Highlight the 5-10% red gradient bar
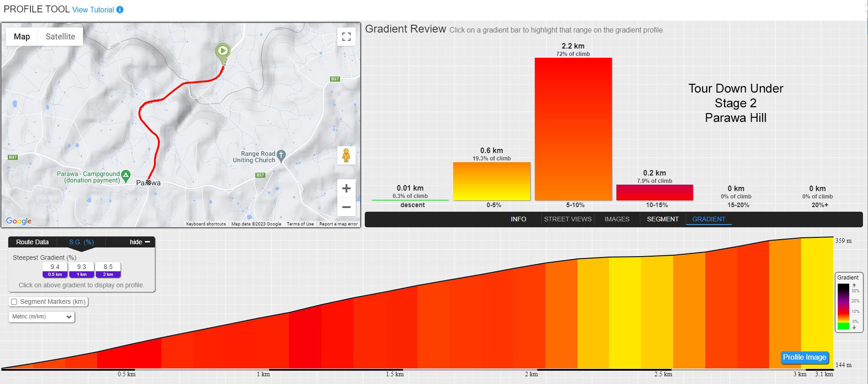 [x=573, y=129]
